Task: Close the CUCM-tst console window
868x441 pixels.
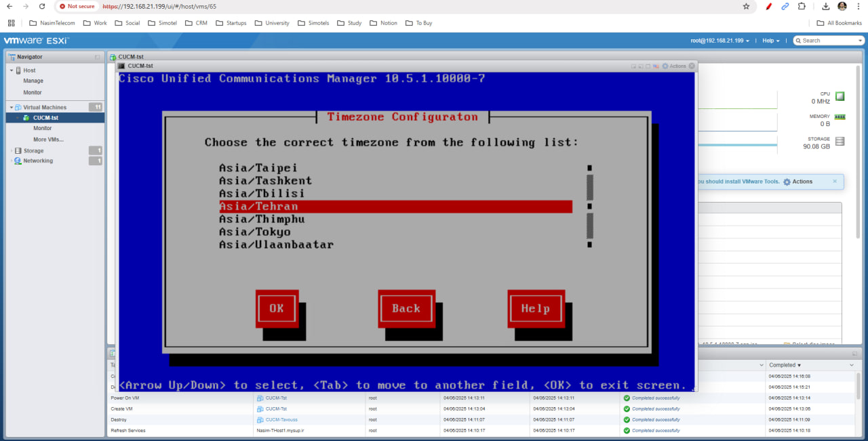Action: [692, 66]
